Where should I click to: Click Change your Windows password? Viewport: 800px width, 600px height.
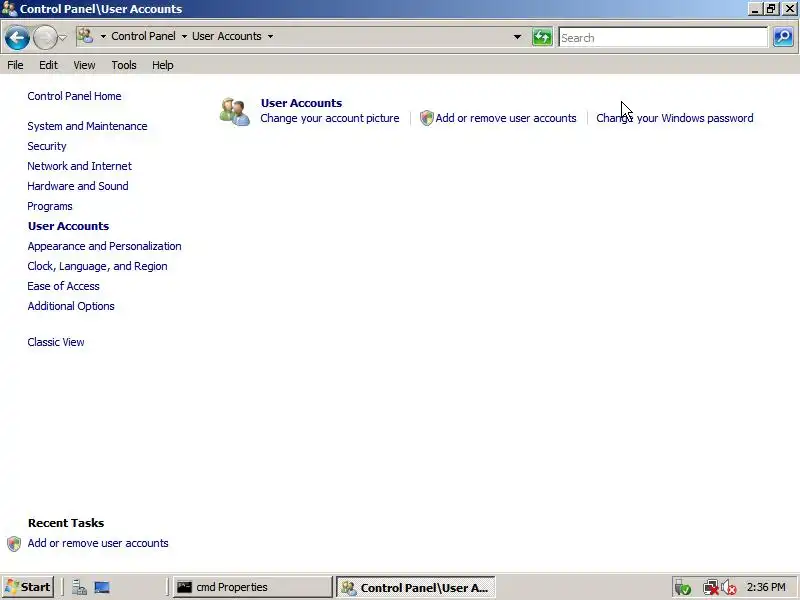pos(675,118)
